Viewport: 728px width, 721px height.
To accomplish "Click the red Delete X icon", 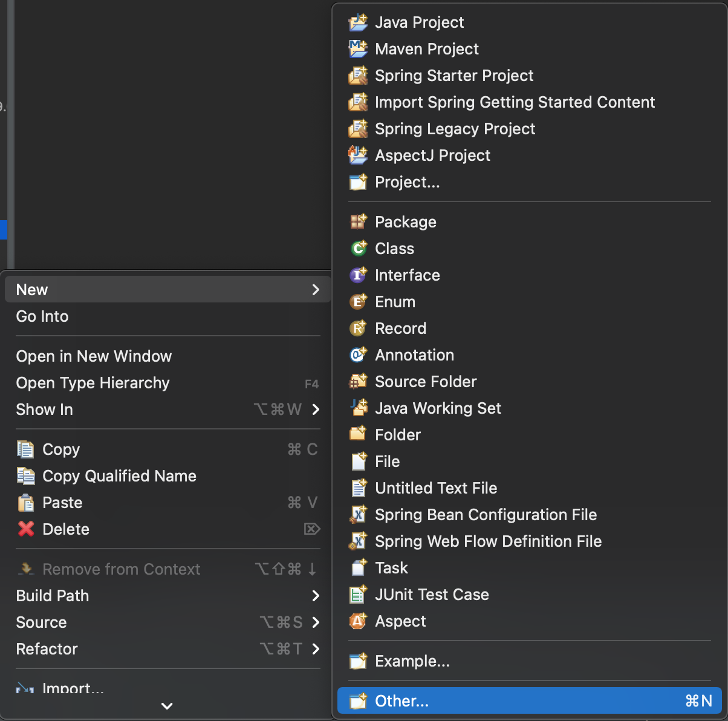I will pos(25,529).
